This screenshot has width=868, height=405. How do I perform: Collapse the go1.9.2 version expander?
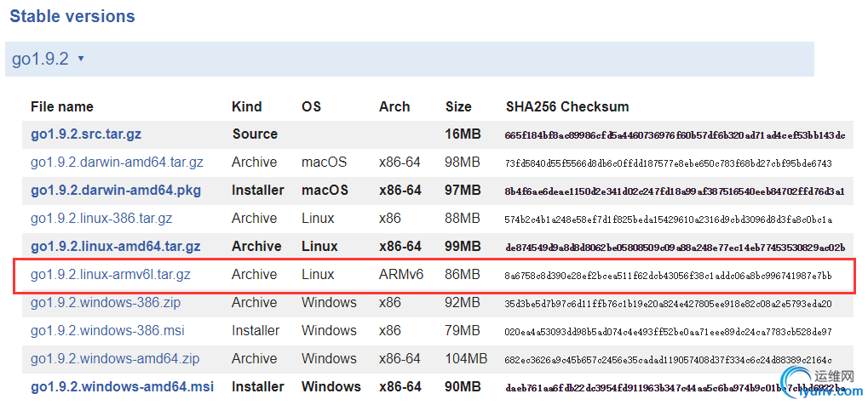(49, 59)
